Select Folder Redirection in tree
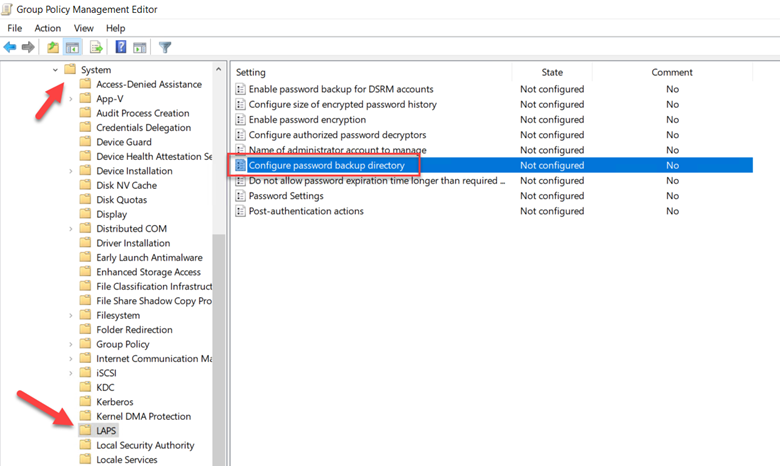Viewport: 780px width, 466px height. coord(134,329)
